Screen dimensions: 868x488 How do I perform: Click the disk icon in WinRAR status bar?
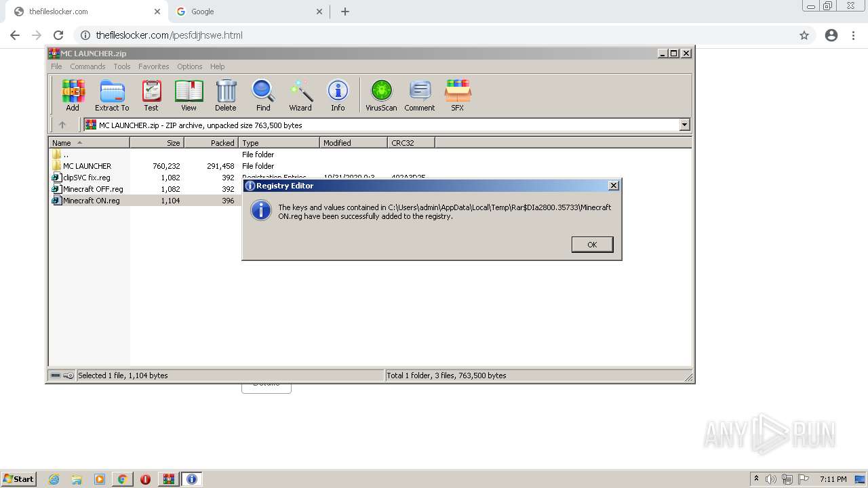[56, 375]
